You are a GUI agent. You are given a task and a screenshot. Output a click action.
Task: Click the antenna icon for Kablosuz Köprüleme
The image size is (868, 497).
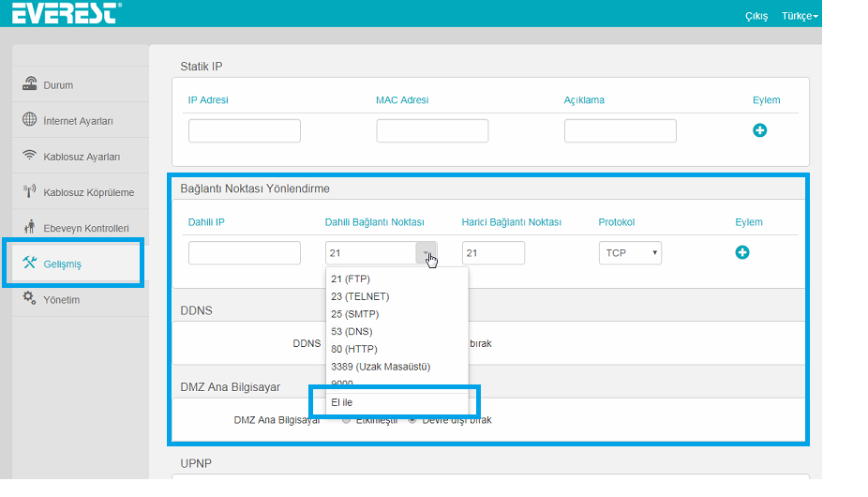point(29,191)
